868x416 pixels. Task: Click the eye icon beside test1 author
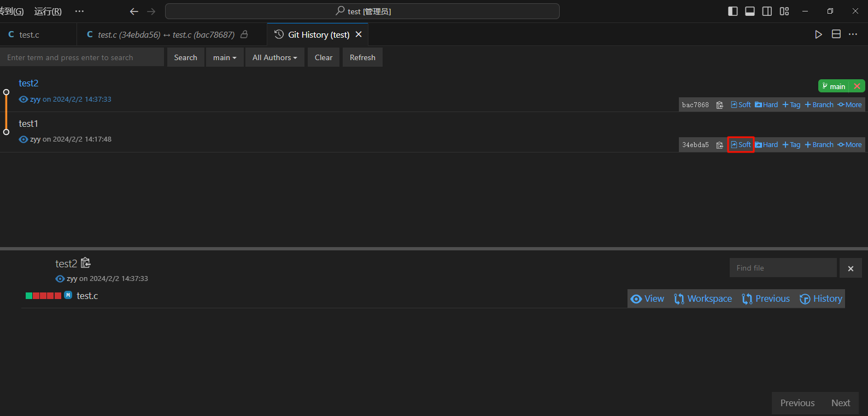[24, 139]
